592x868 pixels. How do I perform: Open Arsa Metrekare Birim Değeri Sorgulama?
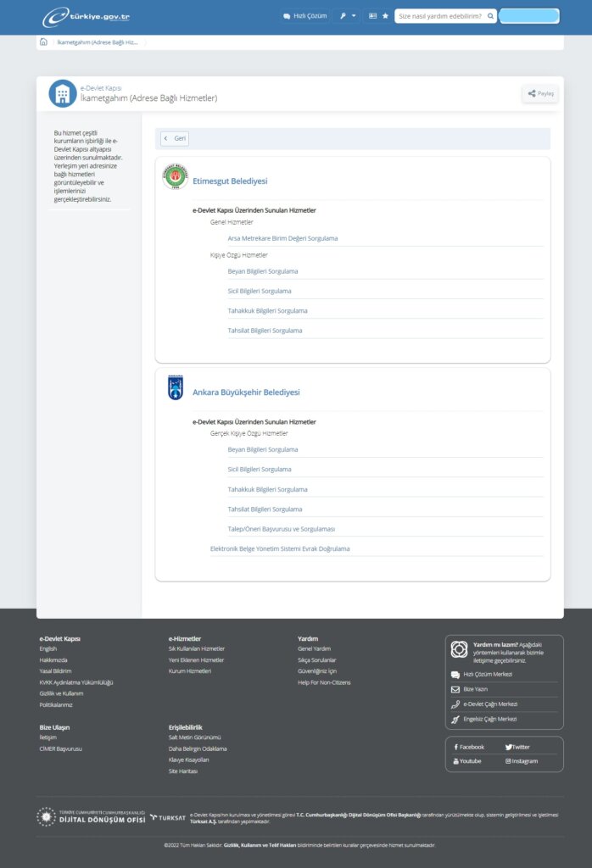282,238
